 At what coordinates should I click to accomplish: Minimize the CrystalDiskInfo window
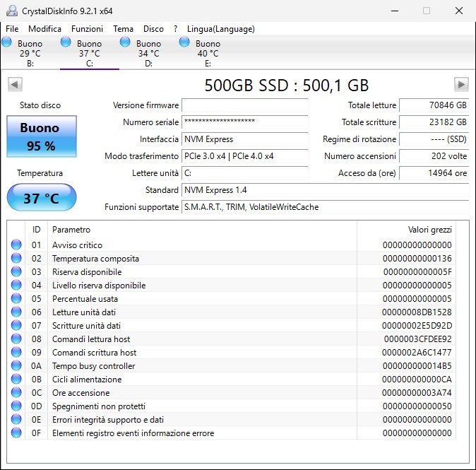click(x=395, y=11)
